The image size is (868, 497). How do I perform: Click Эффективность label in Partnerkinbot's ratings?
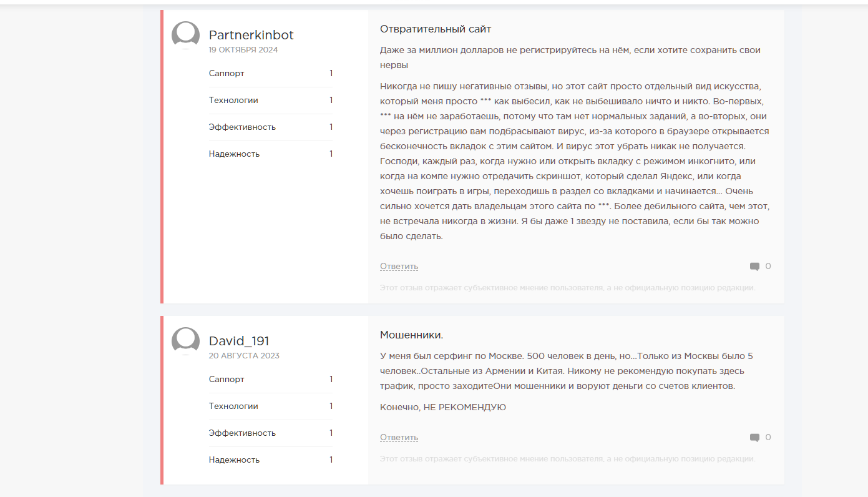[x=242, y=127]
